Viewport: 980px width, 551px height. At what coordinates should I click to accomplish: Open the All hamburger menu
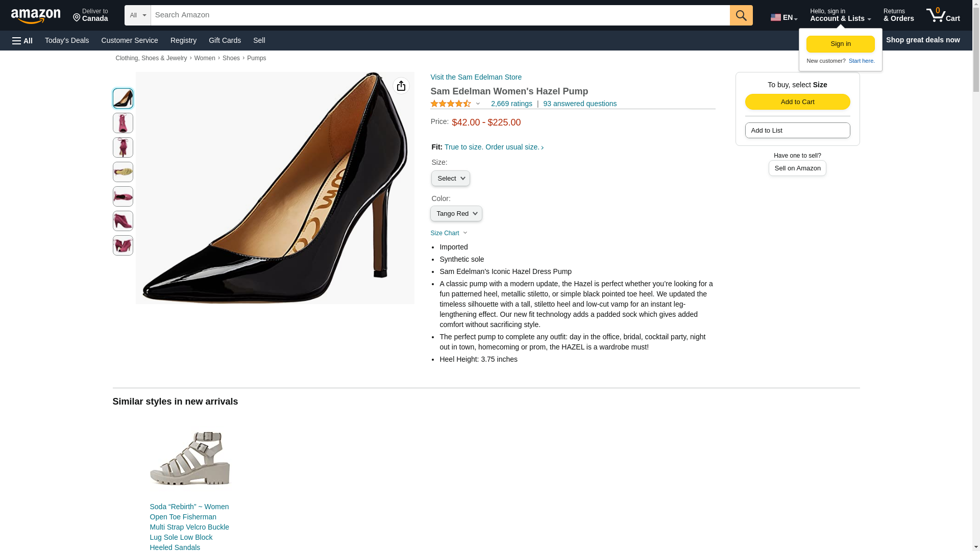pos(22,41)
